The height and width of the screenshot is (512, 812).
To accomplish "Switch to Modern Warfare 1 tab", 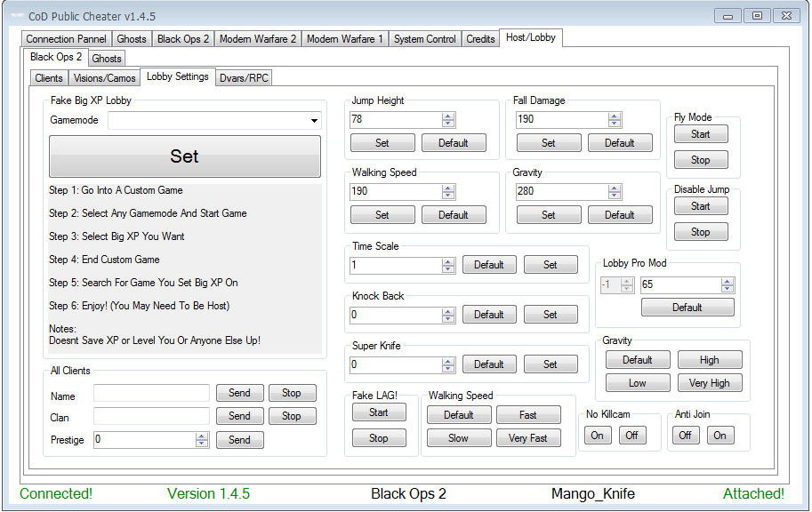I will (345, 39).
